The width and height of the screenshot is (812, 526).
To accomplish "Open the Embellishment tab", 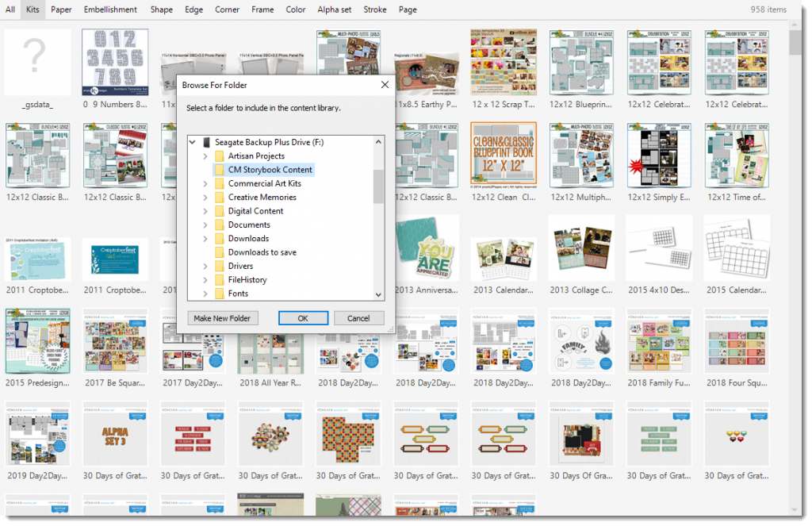I will [110, 10].
